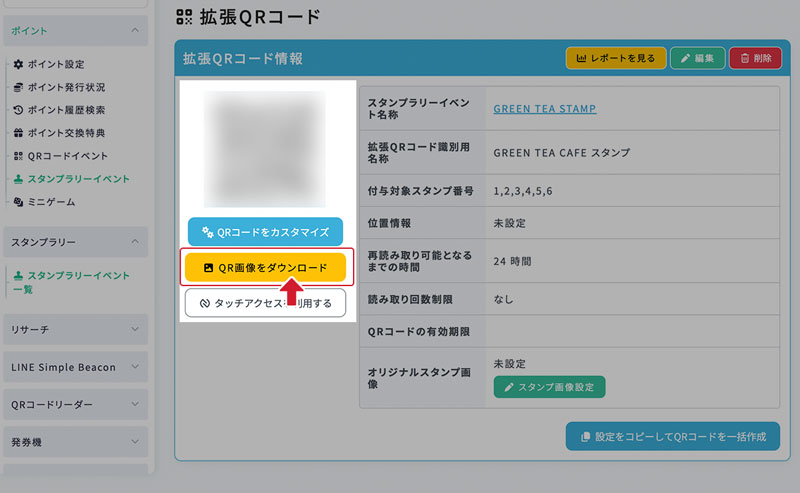The height and width of the screenshot is (493, 800).
Task: Expand the LINE Simple Beacon section
Action: (135, 367)
